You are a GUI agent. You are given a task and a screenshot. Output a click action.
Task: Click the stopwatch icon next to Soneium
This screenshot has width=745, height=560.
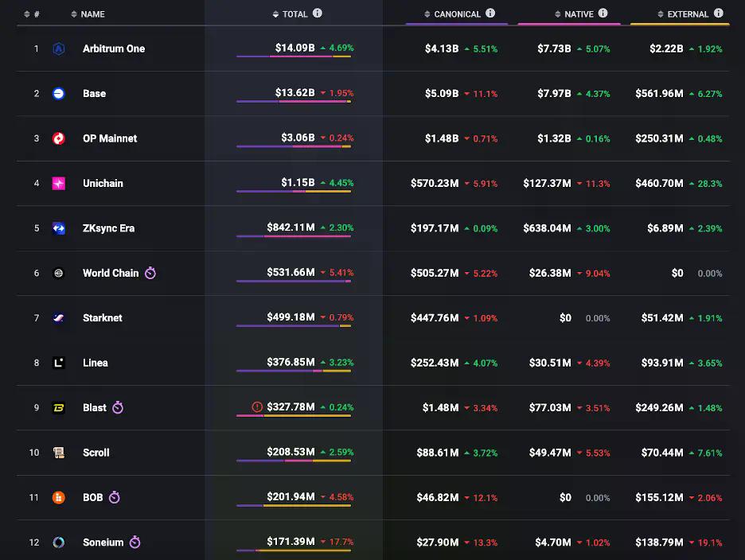click(135, 542)
